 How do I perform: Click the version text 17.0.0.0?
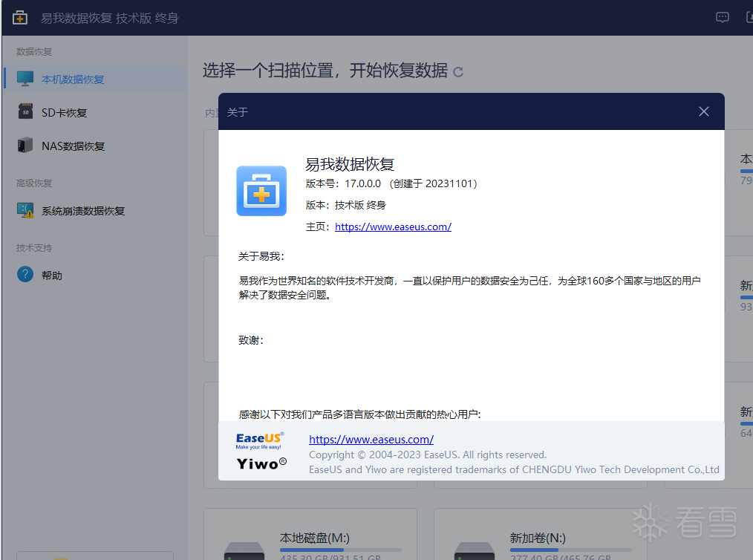(362, 183)
